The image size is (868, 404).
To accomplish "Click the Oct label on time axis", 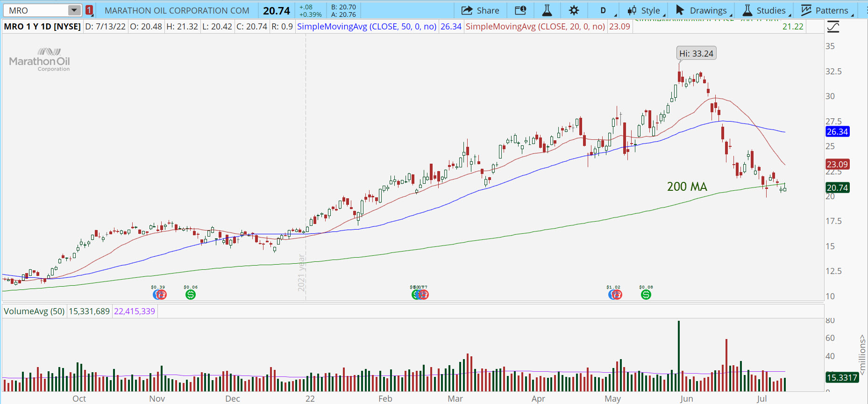I will pyautogui.click(x=79, y=399).
